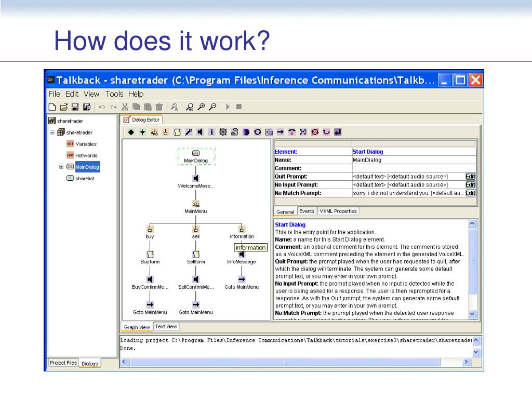The height and width of the screenshot is (399, 532).
Task: Reset zoom to 100 percent
Action: 190,107
